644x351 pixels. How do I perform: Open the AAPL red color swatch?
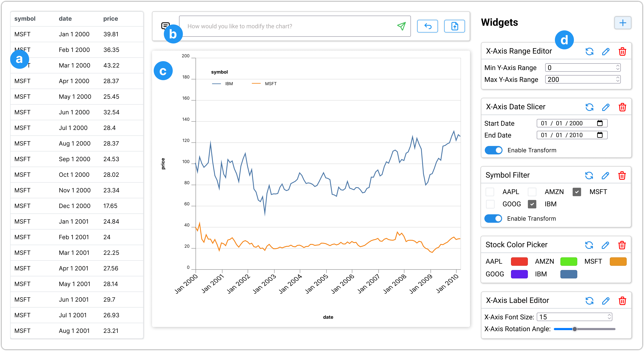(519, 261)
